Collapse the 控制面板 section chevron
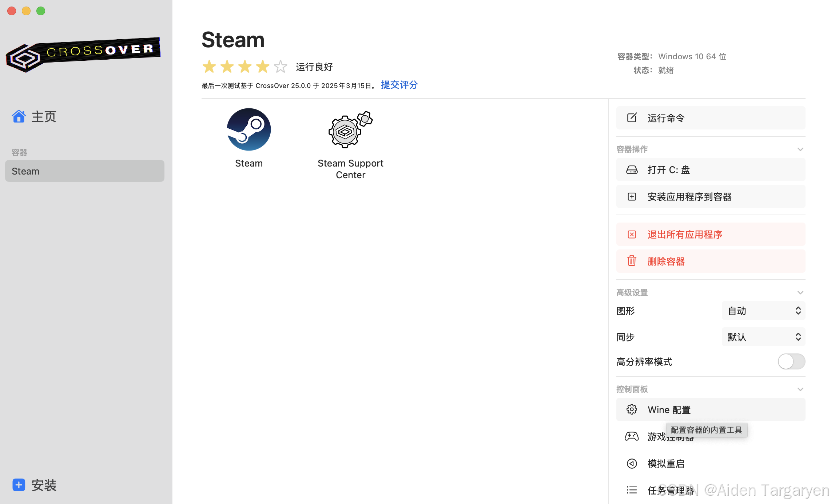 pyautogui.click(x=800, y=389)
